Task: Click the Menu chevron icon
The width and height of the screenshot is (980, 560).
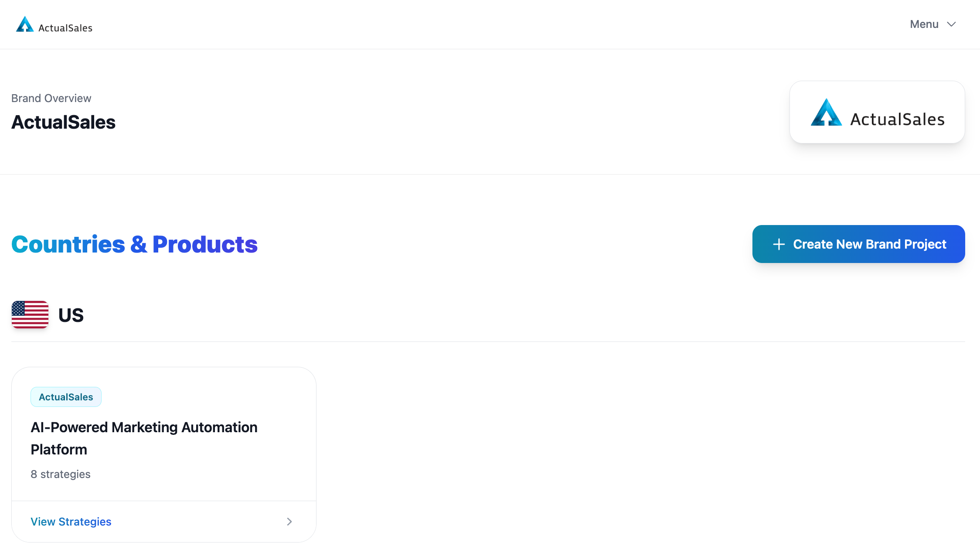Action: pyautogui.click(x=951, y=24)
